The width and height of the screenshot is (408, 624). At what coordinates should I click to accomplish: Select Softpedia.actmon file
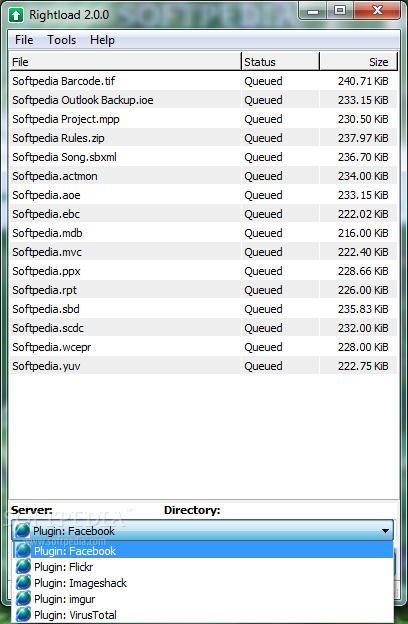(203, 176)
